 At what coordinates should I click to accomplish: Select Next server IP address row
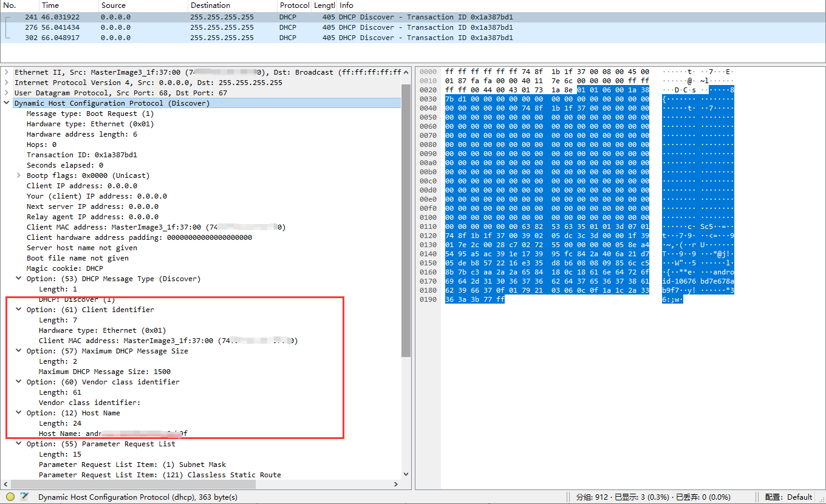(x=92, y=206)
